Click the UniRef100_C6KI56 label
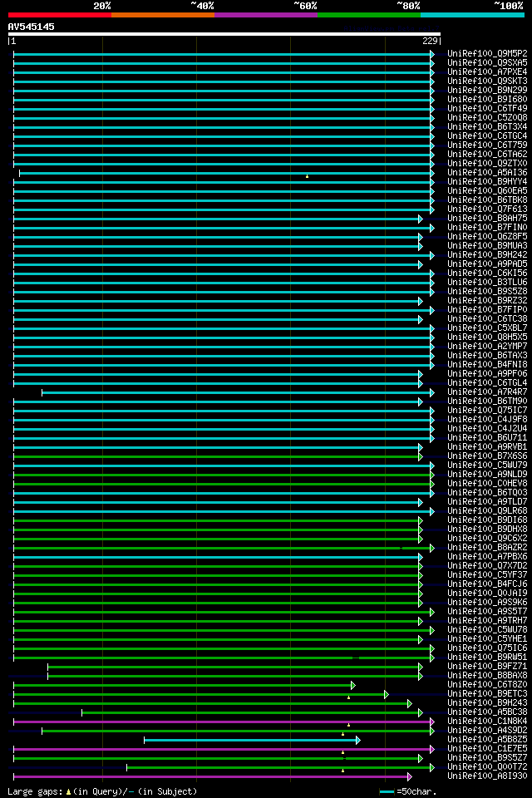This screenshot has width=532, height=798. tap(487, 273)
